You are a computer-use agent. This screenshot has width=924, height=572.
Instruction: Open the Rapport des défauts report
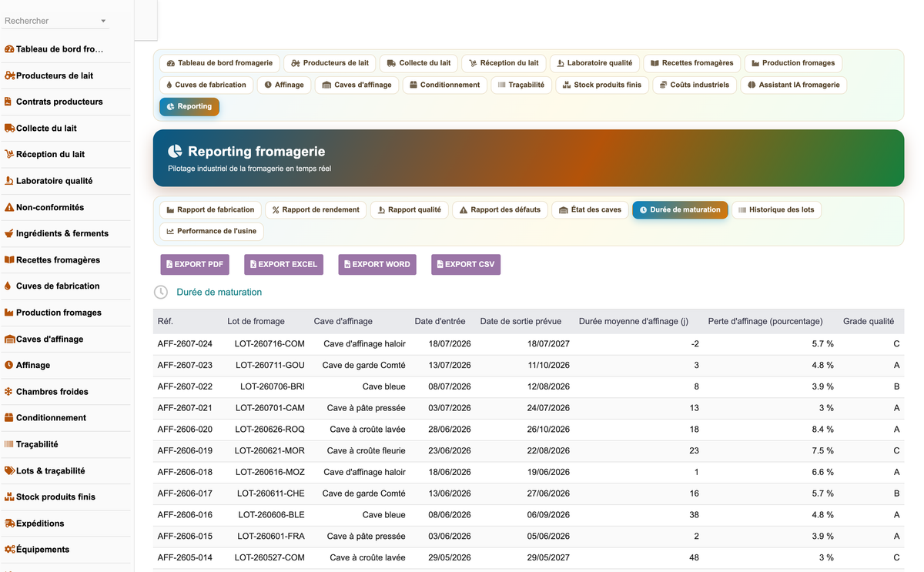click(500, 209)
